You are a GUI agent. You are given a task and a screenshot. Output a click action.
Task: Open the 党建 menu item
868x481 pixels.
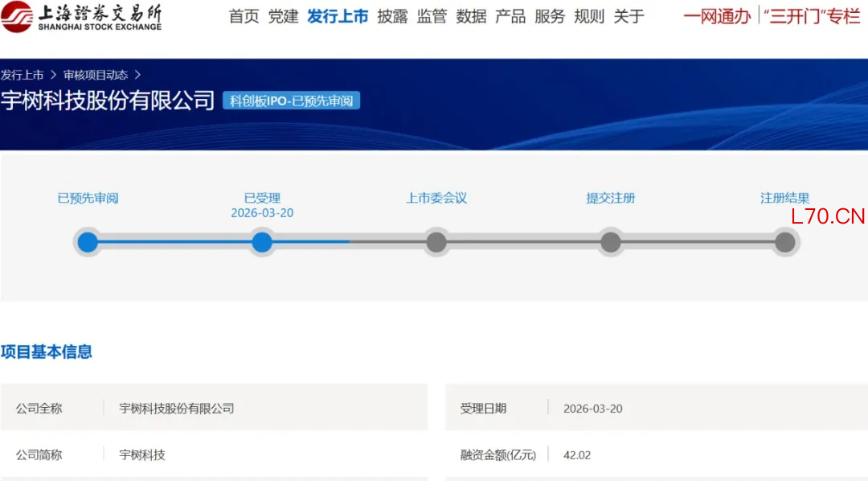[x=283, y=17]
